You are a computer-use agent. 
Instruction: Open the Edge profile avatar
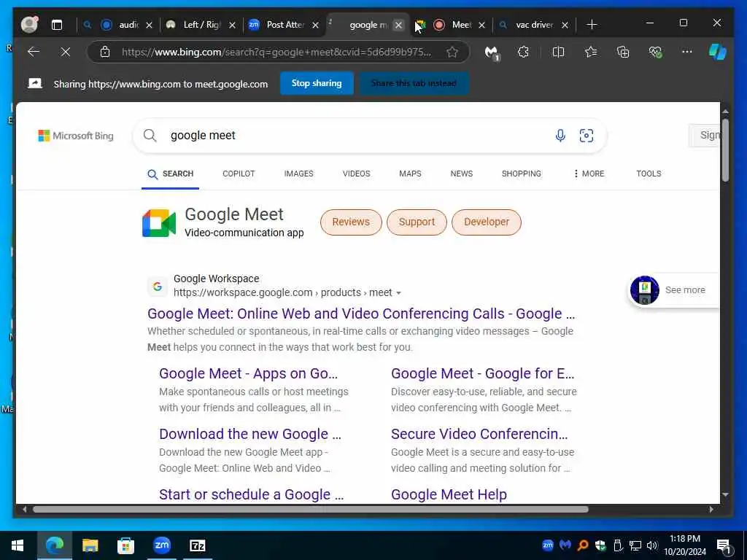tap(29, 24)
